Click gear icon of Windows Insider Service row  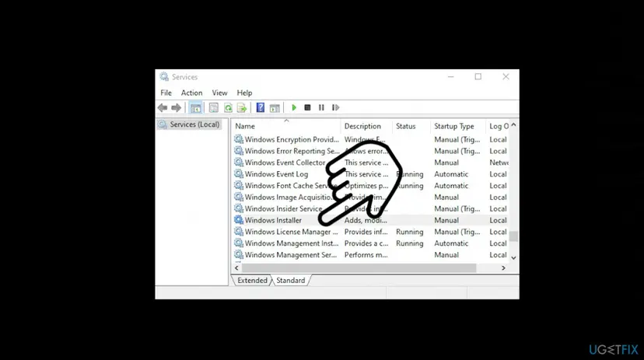239,208
